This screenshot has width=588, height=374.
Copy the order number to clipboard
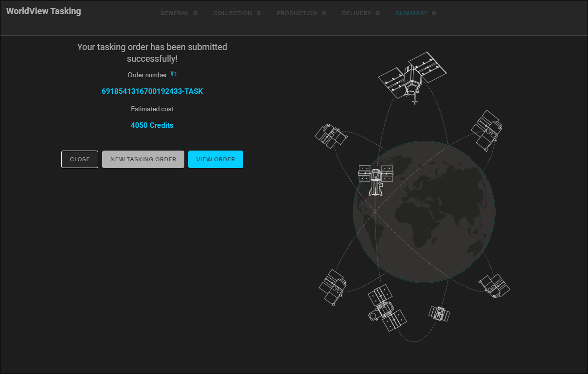click(x=174, y=74)
